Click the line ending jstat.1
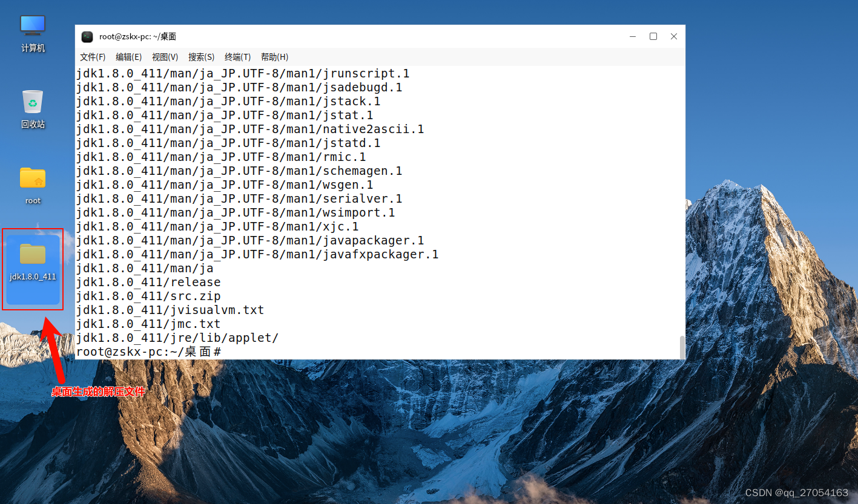 [225, 115]
